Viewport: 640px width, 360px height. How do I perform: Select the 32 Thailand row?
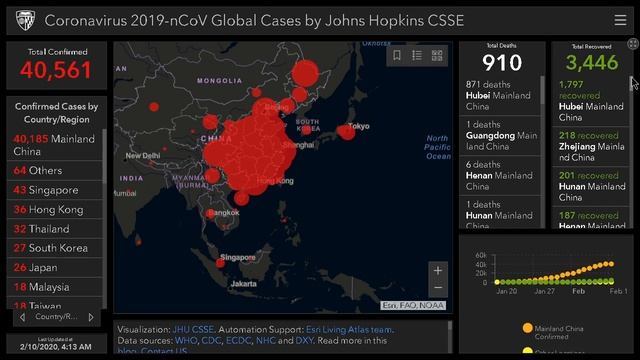point(54,229)
